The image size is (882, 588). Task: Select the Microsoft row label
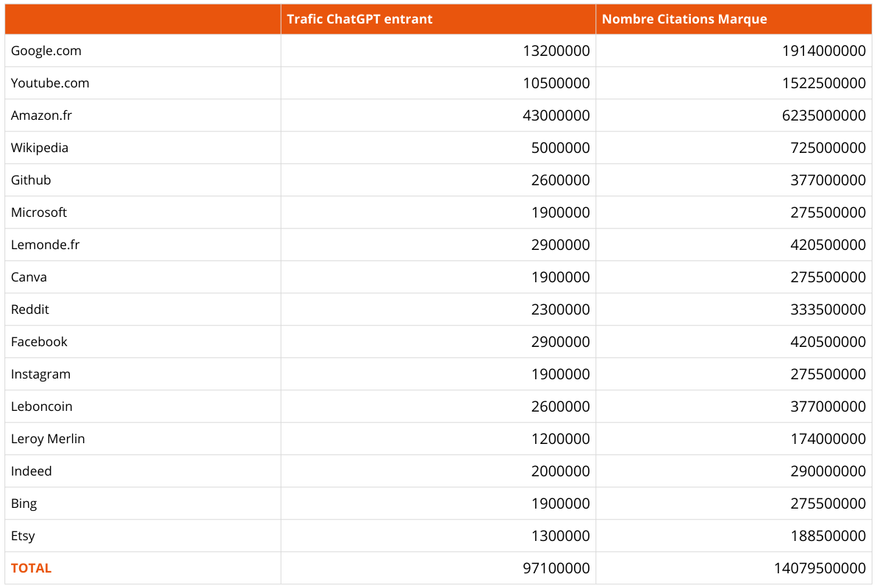click(x=39, y=212)
